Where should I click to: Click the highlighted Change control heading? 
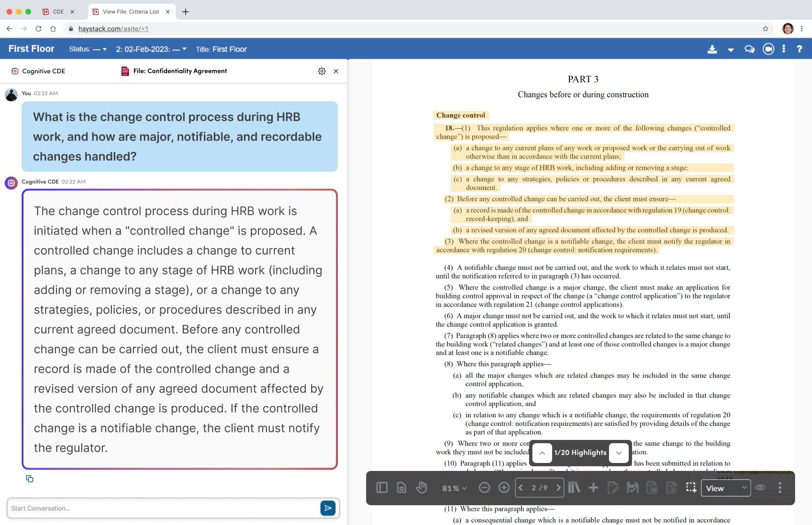click(x=461, y=115)
